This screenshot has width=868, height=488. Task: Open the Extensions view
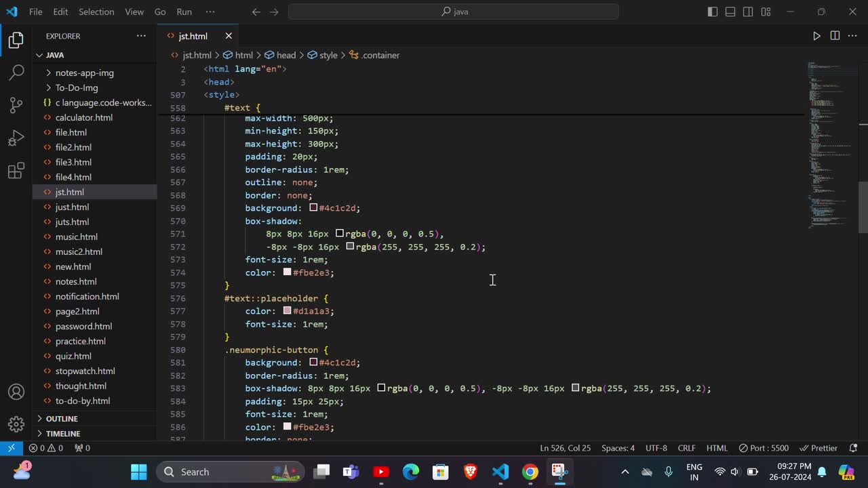[16, 171]
